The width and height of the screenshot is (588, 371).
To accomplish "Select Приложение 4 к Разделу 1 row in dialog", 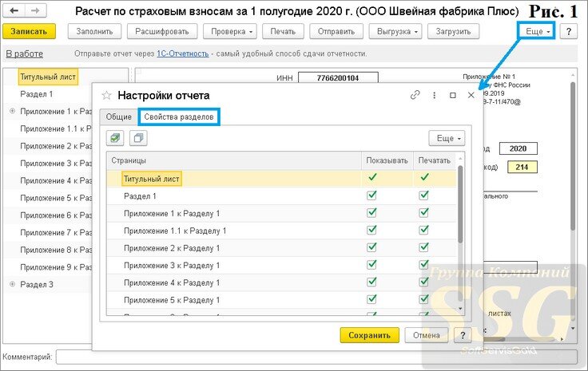I will 281,282.
